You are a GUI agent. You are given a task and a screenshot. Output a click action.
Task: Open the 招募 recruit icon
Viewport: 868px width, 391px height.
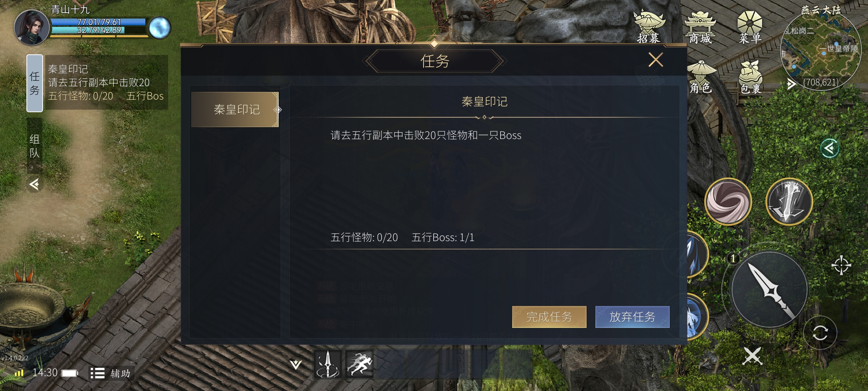pos(649,27)
